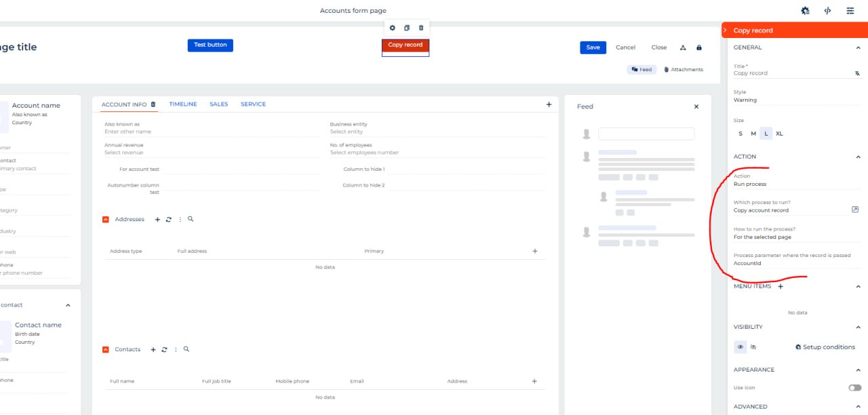Open Contacts list three-dot menu
This screenshot has width=868, height=415.
coord(176,350)
